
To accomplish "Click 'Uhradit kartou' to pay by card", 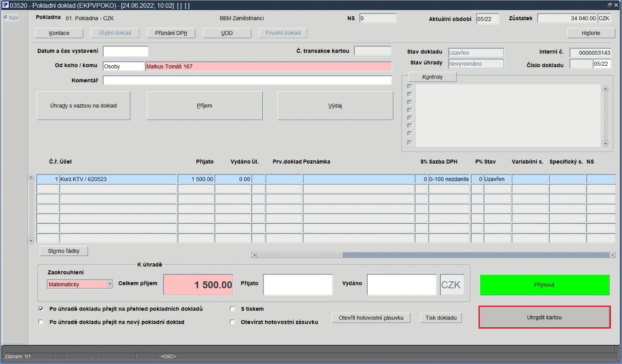I will point(544,317).
